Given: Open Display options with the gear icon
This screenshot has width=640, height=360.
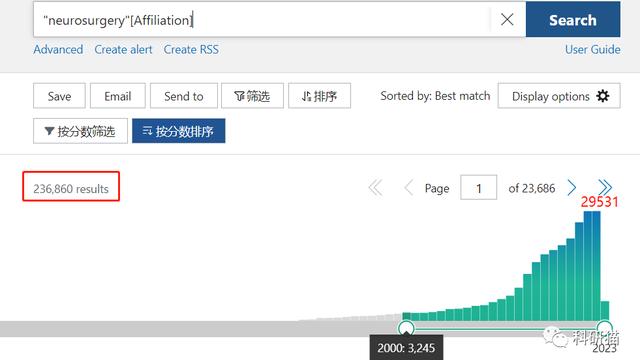Looking at the screenshot, I should coord(559,96).
